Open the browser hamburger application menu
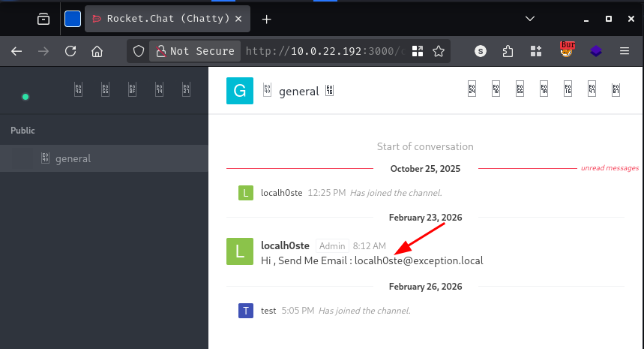Image resolution: width=644 pixels, height=349 pixels. click(x=624, y=51)
